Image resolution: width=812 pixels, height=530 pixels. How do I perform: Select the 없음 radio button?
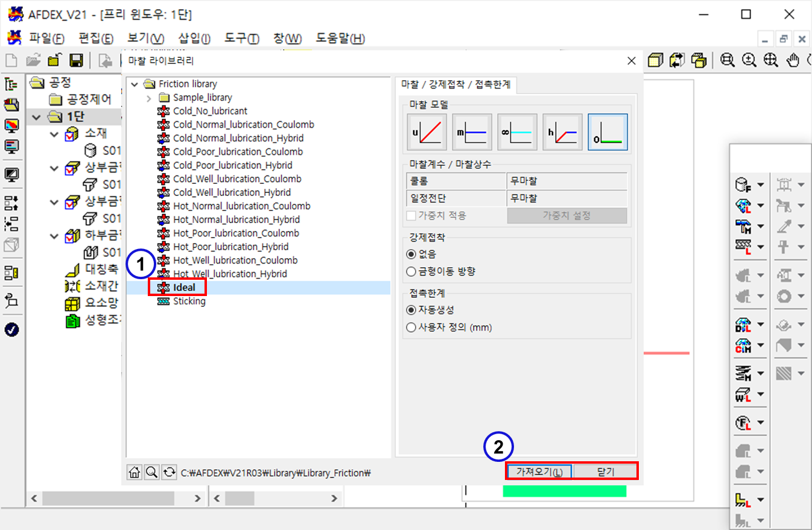pos(411,254)
